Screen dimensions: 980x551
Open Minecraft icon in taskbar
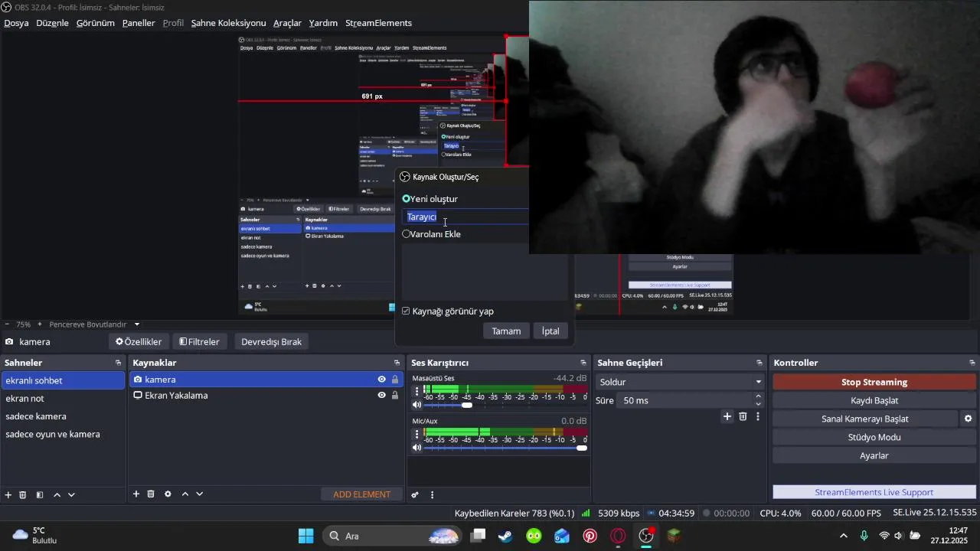coord(674,536)
